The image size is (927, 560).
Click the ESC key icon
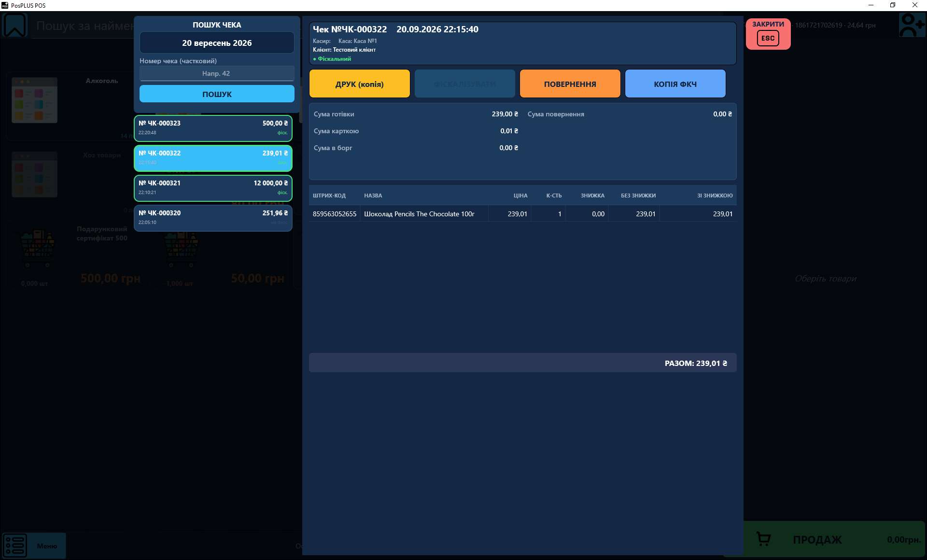pyautogui.click(x=768, y=38)
